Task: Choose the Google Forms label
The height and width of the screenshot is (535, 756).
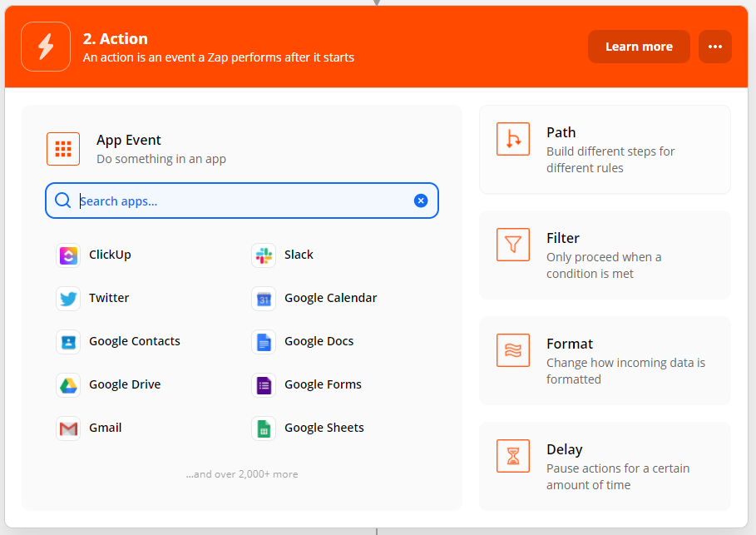Action: pos(323,385)
